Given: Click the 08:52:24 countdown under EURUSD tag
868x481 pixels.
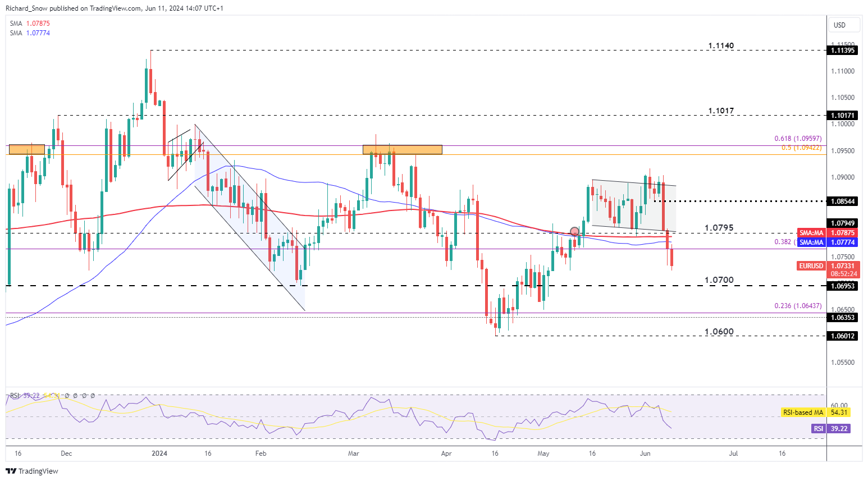Looking at the screenshot, I should pos(844,274).
